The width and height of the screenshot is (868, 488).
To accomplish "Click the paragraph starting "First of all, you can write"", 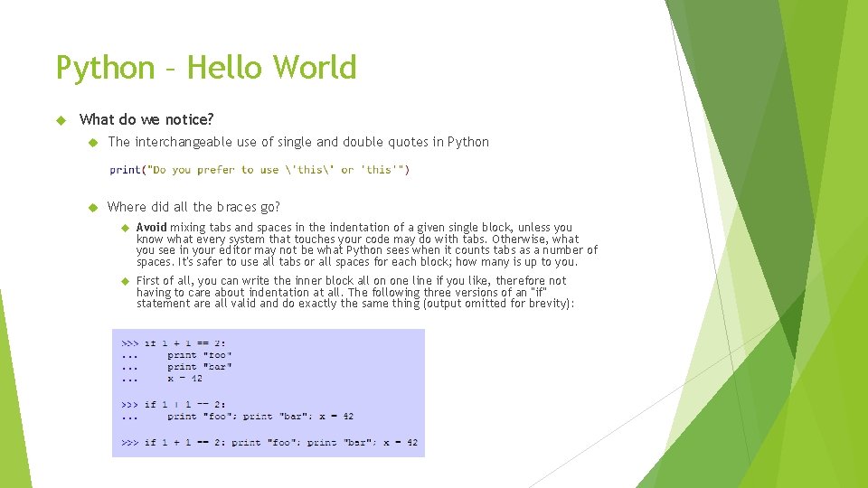I will point(355,292).
